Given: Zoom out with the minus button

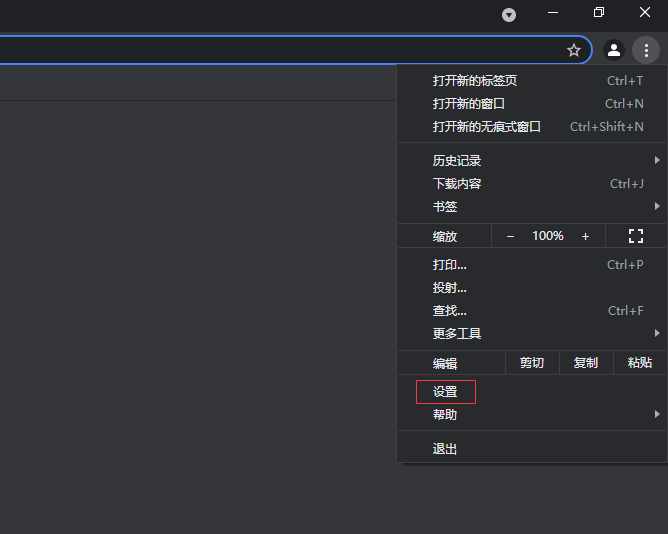Looking at the screenshot, I should pos(510,236).
